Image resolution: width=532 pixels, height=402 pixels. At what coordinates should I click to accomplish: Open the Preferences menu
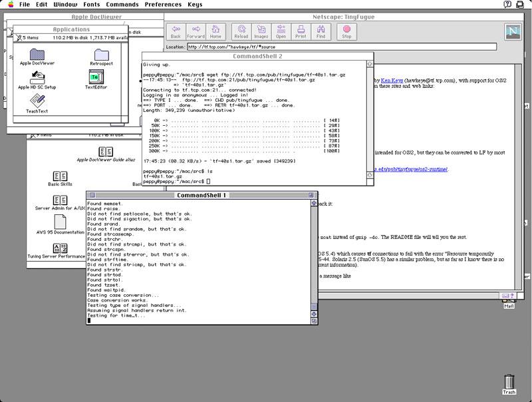(x=163, y=5)
